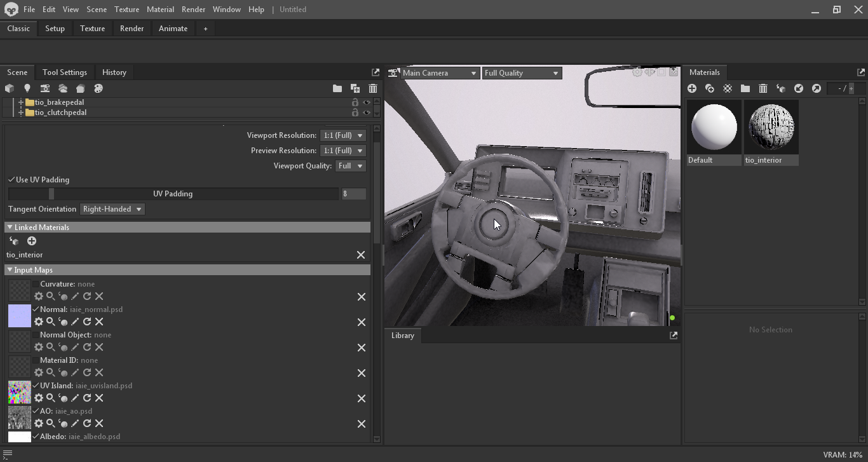Click export arrow icon in Materials toolbar
The height and width of the screenshot is (462, 868).
[x=817, y=88]
